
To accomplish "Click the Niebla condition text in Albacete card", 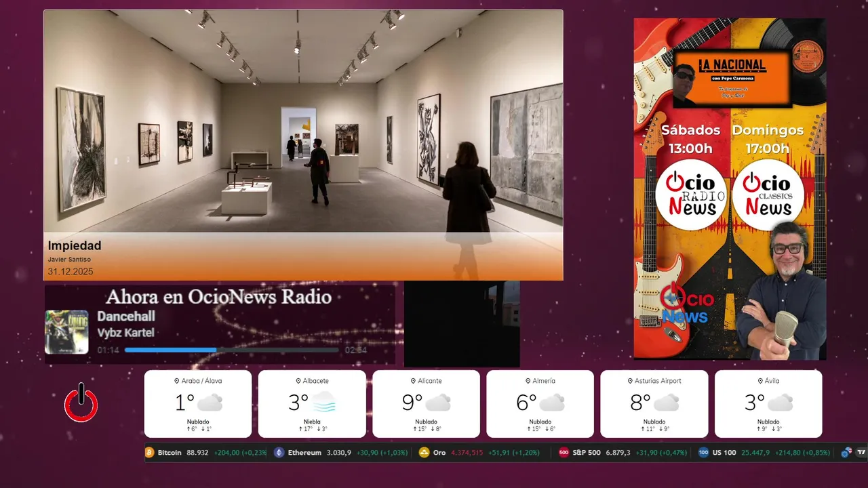I will 312,422.
